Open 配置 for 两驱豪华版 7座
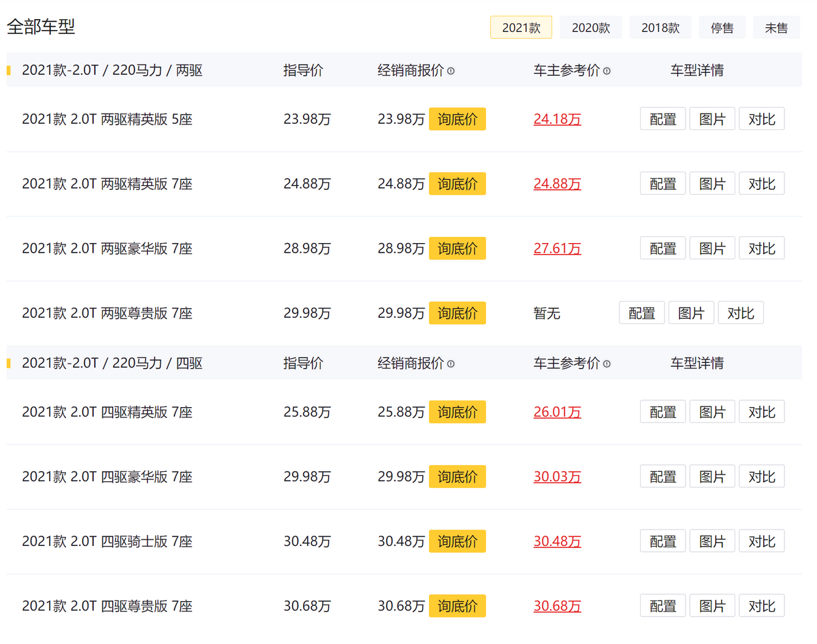Viewport: 817px width, 644px height. (662, 248)
